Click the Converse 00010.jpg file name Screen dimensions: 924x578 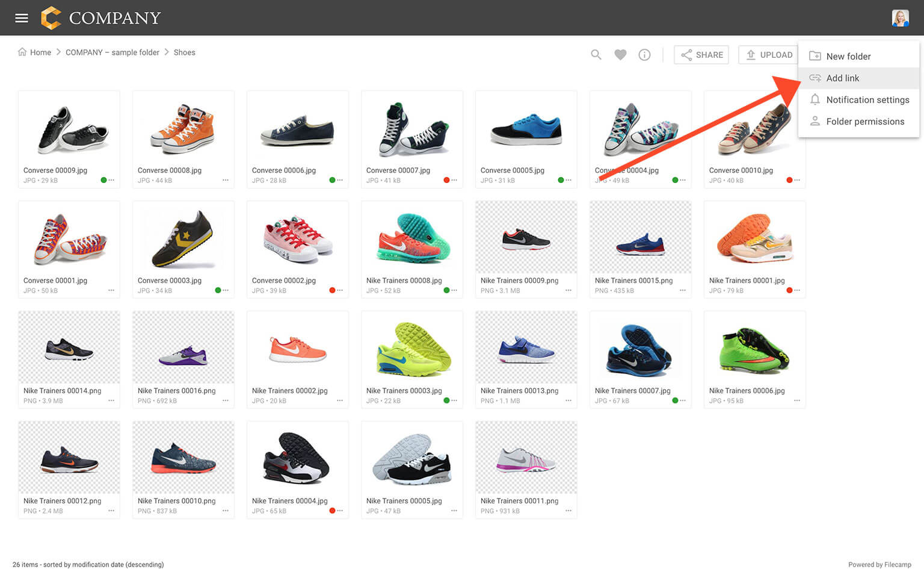click(741, 170)
